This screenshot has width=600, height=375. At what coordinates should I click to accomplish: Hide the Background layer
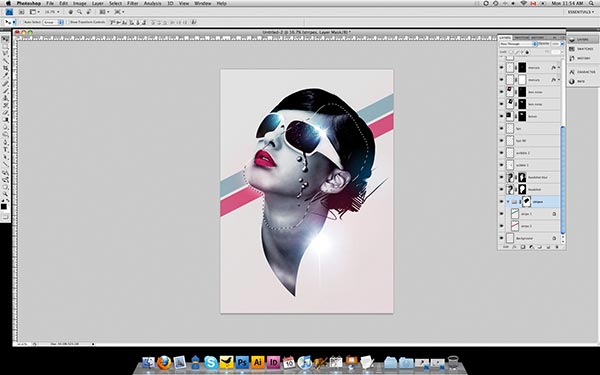click(x=501, y=238)
